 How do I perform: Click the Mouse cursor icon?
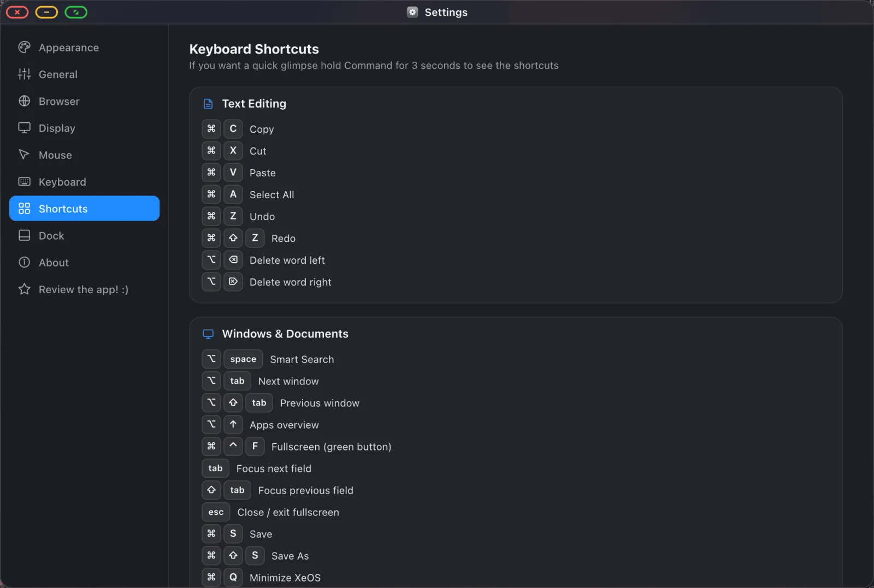point(24,155)
